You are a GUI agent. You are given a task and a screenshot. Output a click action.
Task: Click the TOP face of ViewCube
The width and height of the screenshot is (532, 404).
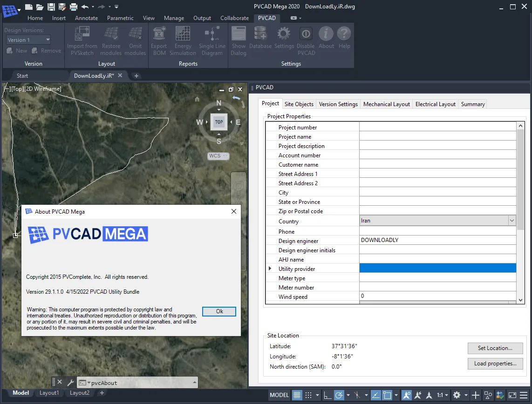(219, 122)
